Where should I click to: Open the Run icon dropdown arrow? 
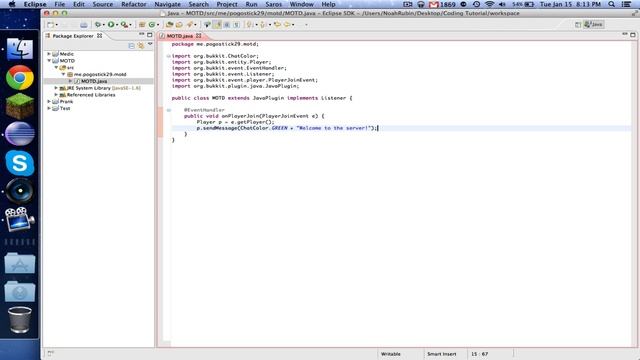click(117, 25)
